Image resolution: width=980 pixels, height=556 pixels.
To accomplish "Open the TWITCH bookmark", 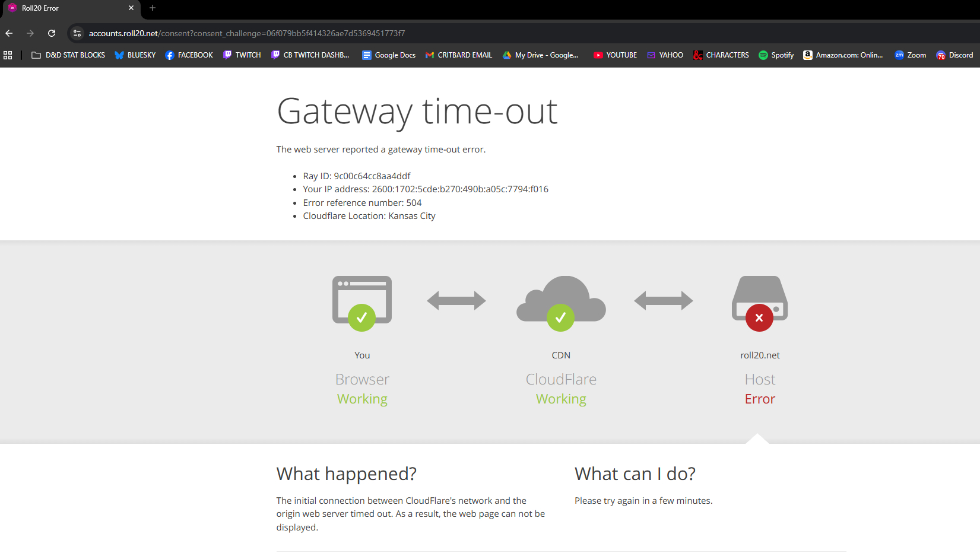I will pyautogui.click(x=242, y=55).
